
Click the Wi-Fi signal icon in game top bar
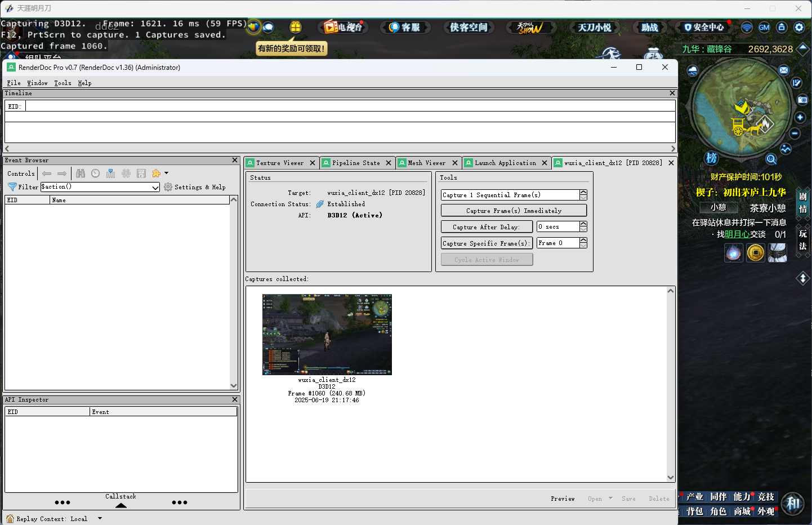(747, 27)
